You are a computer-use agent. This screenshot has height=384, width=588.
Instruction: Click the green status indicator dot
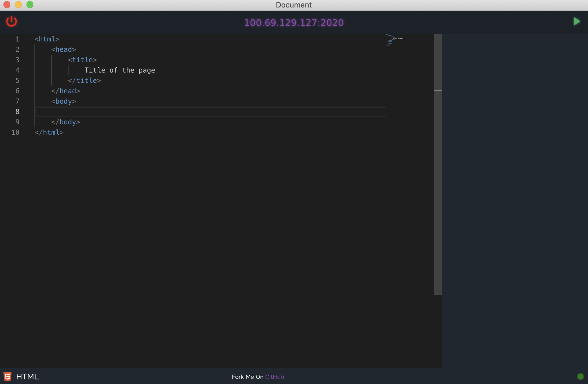(580, 377)
